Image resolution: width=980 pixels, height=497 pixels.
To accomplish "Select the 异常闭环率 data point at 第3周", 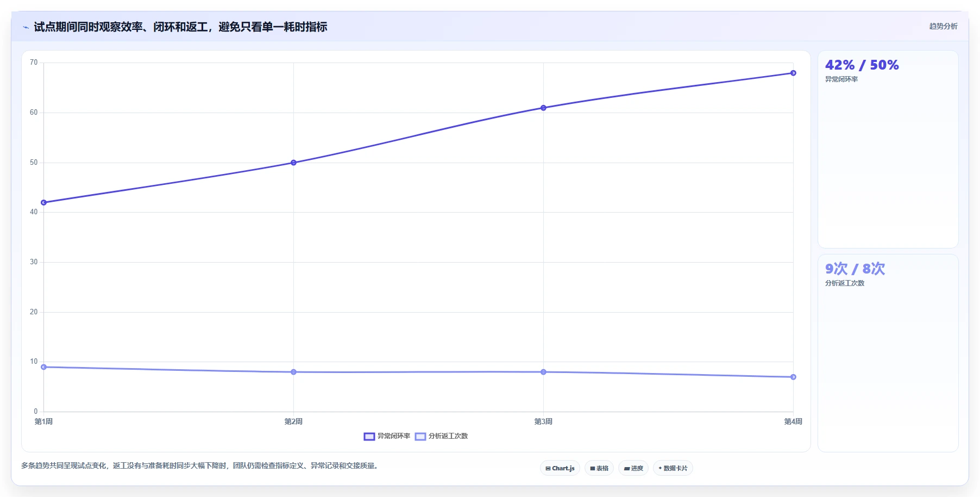I will (x=543, y=108).
